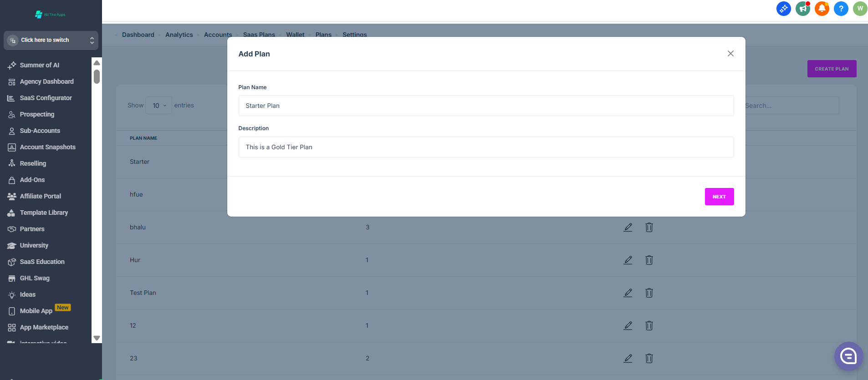Click the Hur plan name cell
The height and width of the screenshot is (380, 868).
[x=135, y=260]
